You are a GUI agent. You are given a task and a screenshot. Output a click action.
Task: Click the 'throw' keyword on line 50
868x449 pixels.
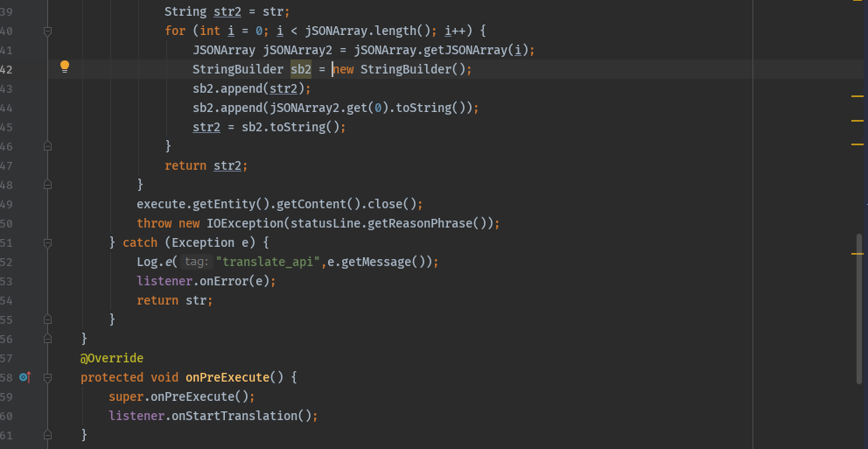tap(155, 224)
